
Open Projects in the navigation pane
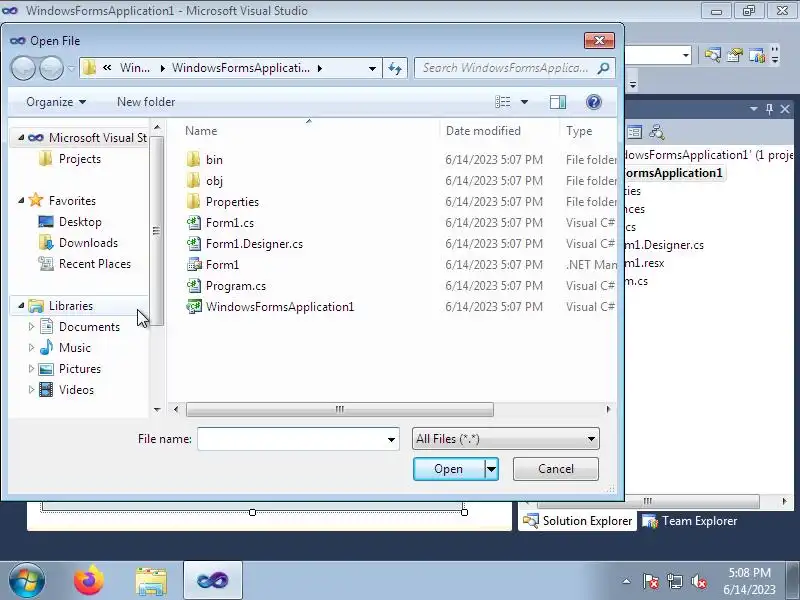coord(80,159)
